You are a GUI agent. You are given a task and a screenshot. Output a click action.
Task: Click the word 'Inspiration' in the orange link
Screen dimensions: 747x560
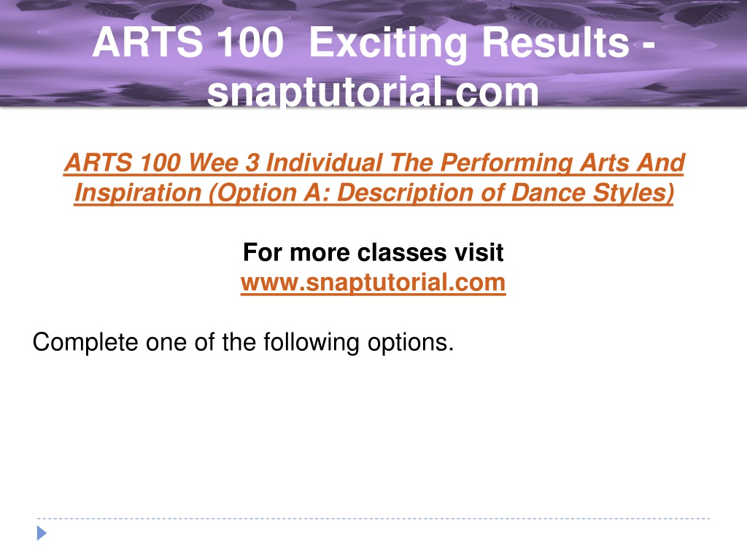tap(138, 192)
